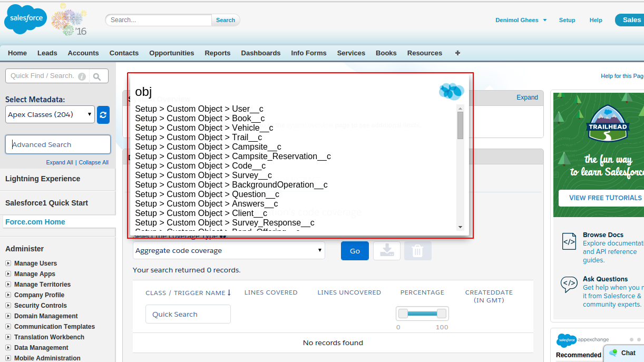
Task: Expand the Manage Users tree node
Action: click(8, 263)
